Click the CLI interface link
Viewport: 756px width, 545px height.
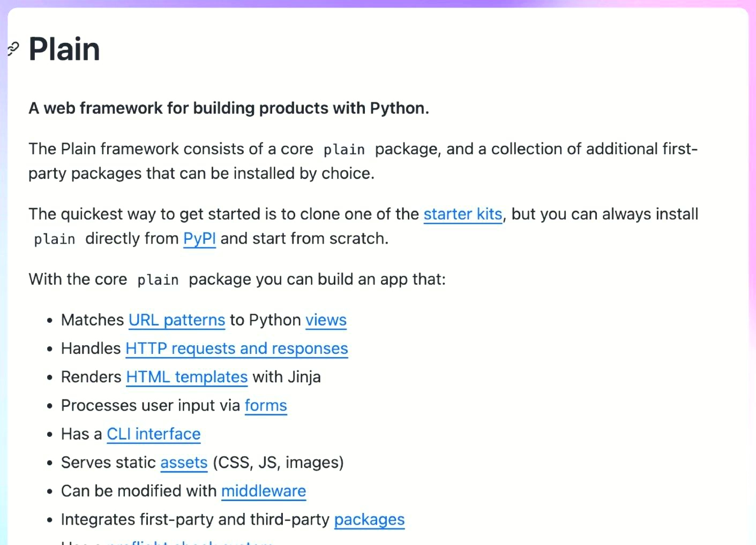[x=153, y=434]
